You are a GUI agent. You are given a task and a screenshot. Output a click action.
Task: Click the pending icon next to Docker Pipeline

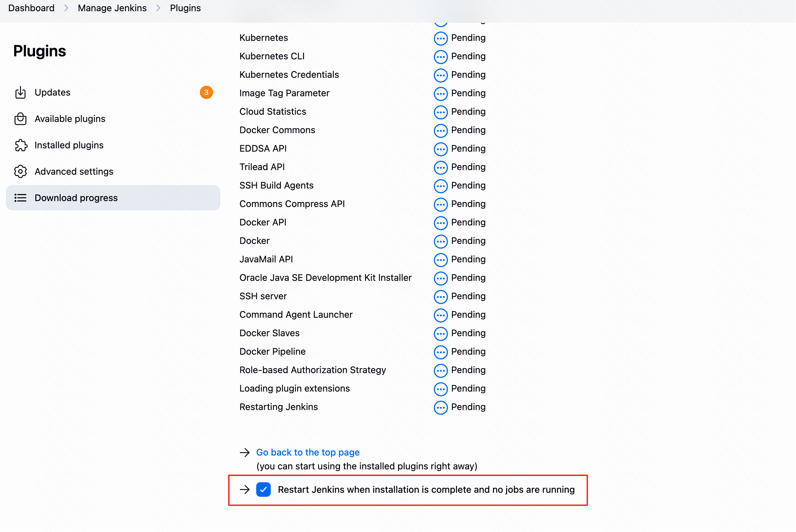441,352
